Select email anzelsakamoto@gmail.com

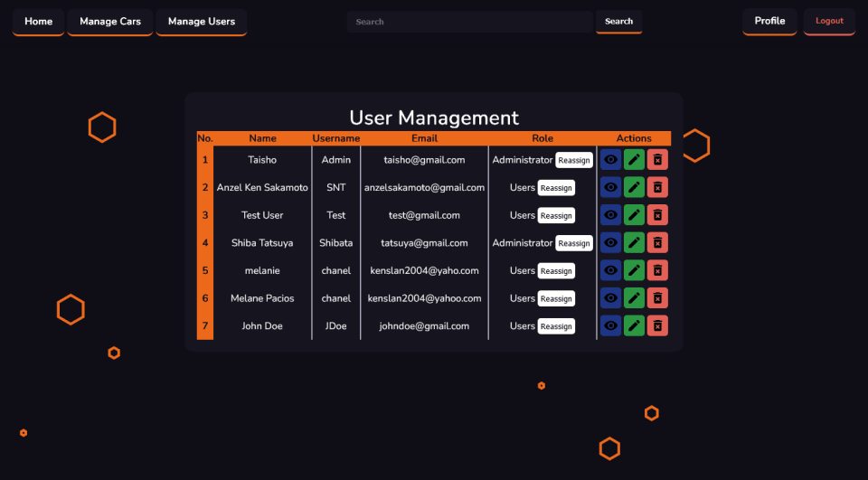click(424, 188)
